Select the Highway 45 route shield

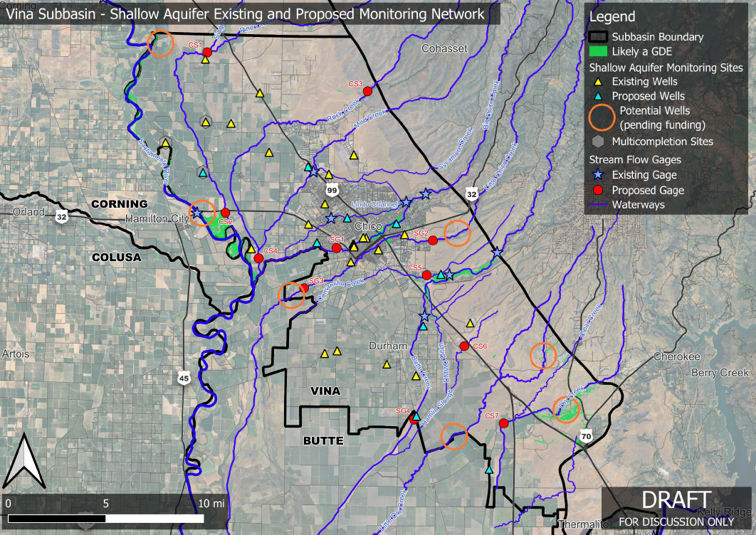click(x=184, y=378)
